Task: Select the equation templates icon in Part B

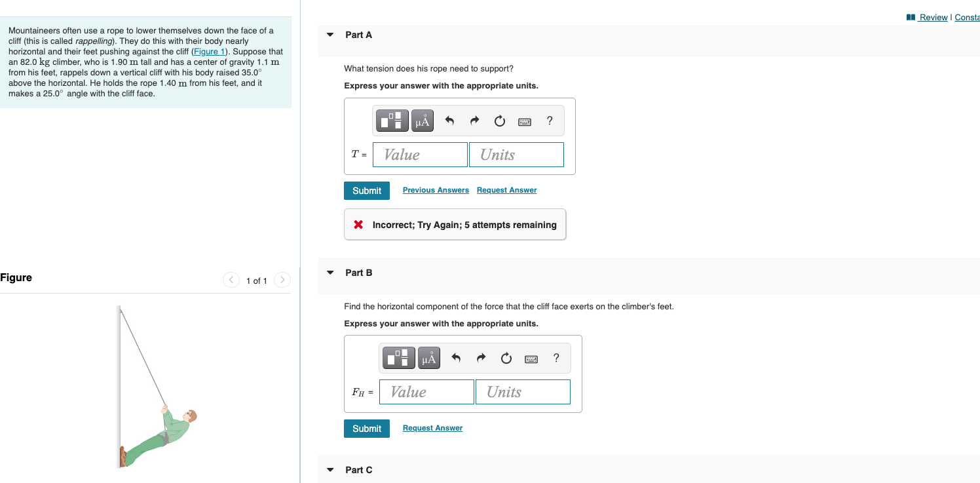Action: (398, 358)
